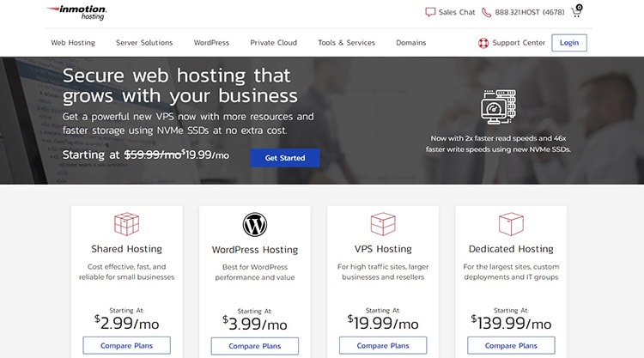Click the 'Secure web hosting' headline
644x358 pixels.
(180, 85)
